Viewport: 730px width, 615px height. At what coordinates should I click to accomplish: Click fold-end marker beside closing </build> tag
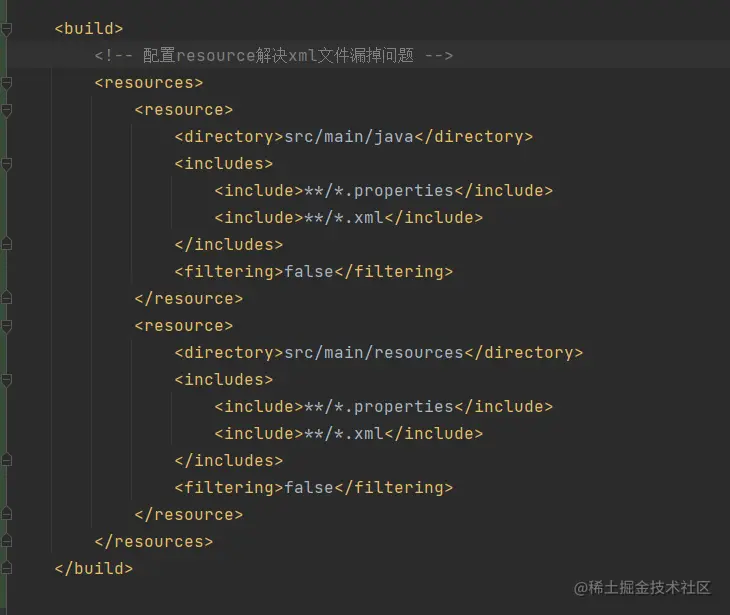7,568
